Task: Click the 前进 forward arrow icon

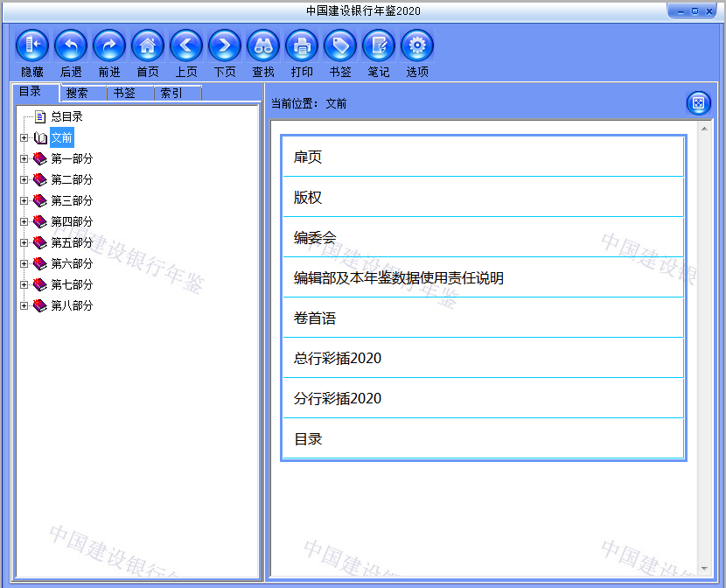Action: (109, 45)
